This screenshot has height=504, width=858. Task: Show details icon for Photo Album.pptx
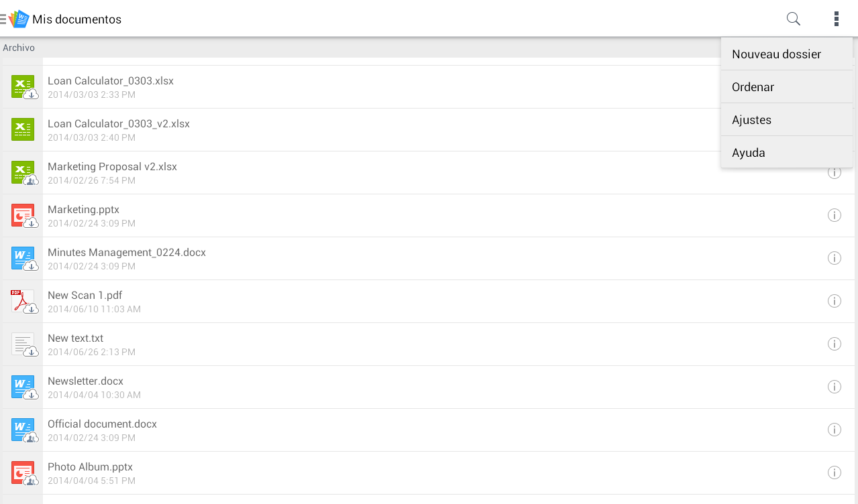(x=835, y=472)
